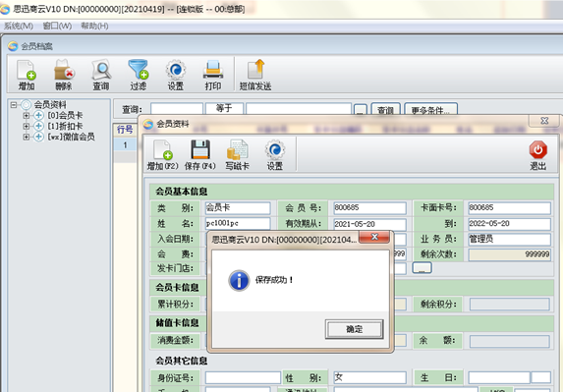Screen dimensions: 563x392
Task: Click the 会员号 field 800685
Action: [x=369, y=208]
